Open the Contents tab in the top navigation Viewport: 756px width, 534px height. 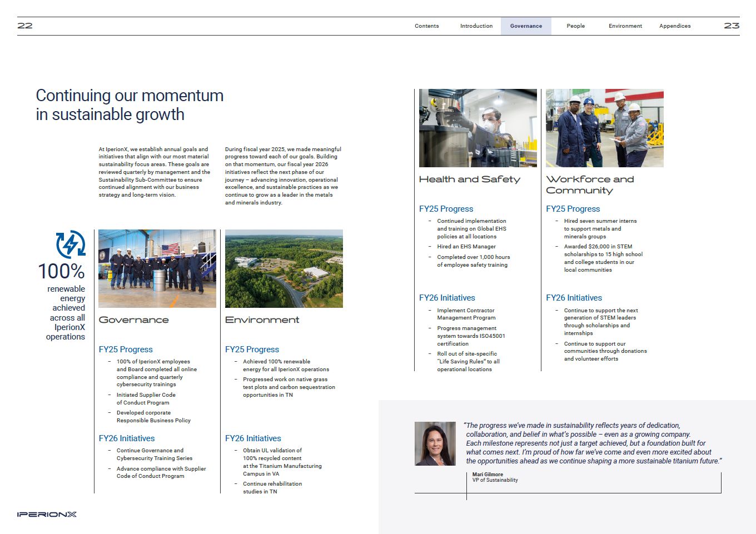point(427,26)
